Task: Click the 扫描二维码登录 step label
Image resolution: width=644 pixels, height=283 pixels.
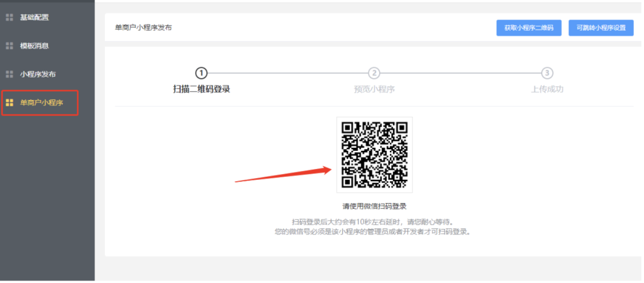Action: tap(201, 89)
